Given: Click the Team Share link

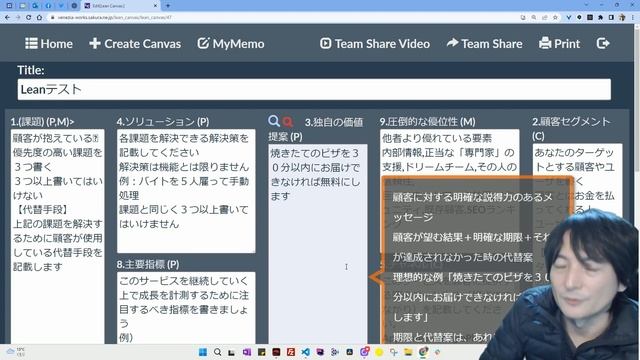Looking at the screenshot, I should coord(484,44).
